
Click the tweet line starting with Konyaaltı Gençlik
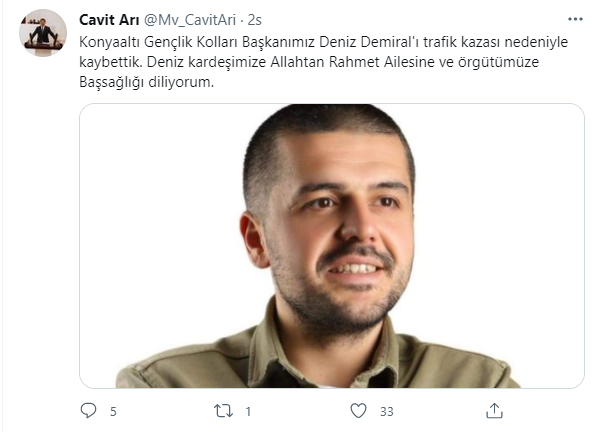point(323,42)
